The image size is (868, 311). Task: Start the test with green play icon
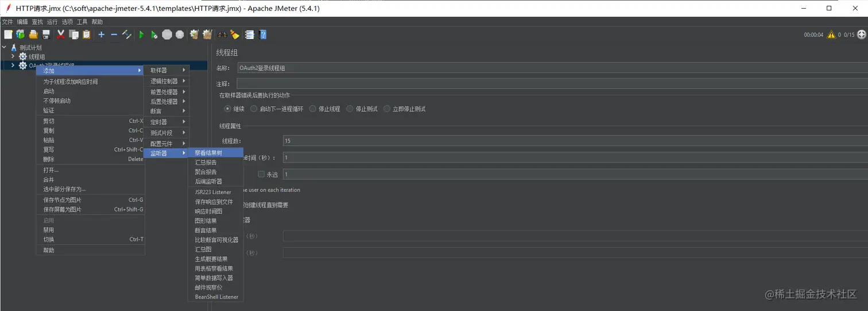coord(141,34)
